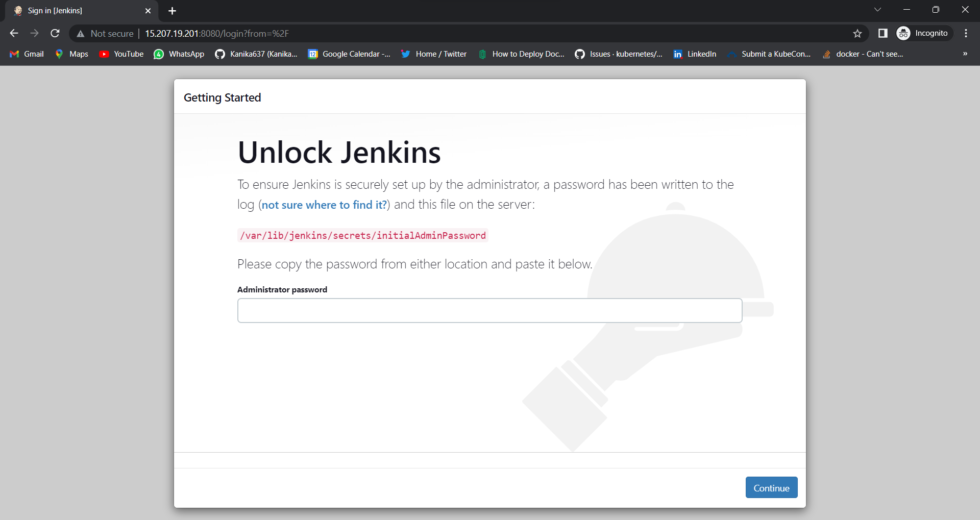Click the Unlock Jenkins heading
The image size is (980, 520).
(339, 153)
